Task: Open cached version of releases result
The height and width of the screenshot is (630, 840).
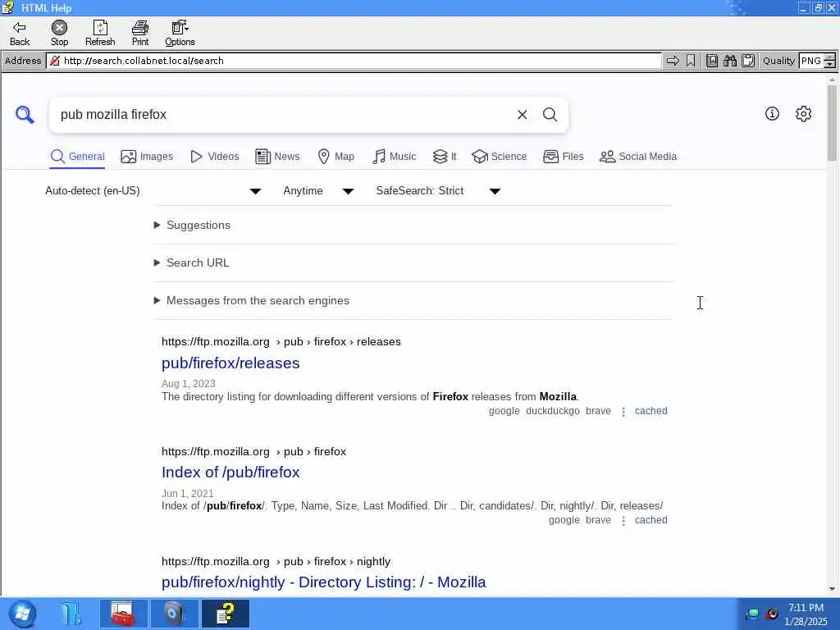Action: [651, 411]
